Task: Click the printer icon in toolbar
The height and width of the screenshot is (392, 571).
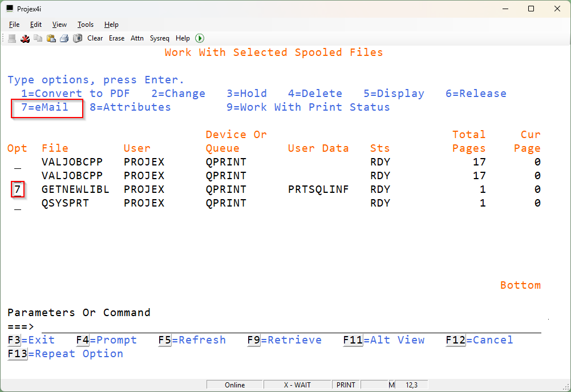Action: (x=64, y=38)
